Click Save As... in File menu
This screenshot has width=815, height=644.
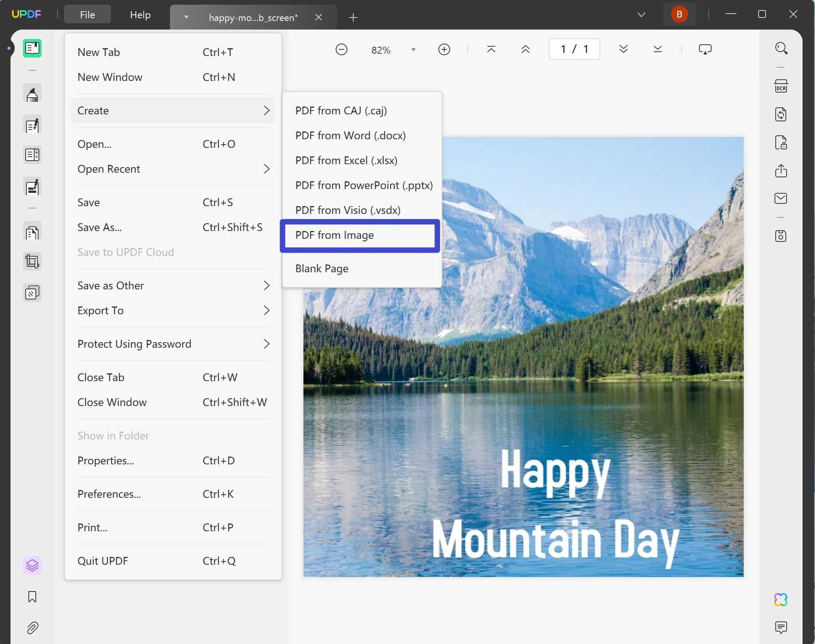(99, 227)
